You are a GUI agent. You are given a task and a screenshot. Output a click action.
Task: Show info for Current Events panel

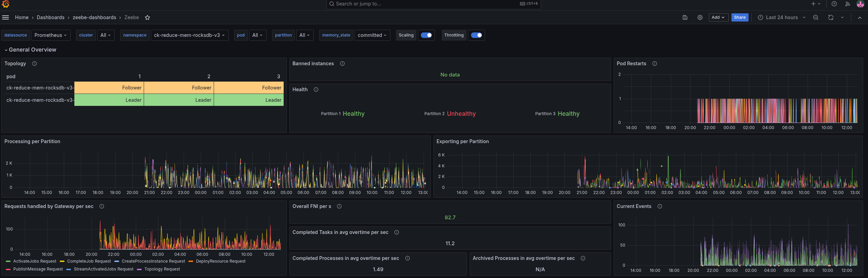pyautogui.click(x=660, y=206)
